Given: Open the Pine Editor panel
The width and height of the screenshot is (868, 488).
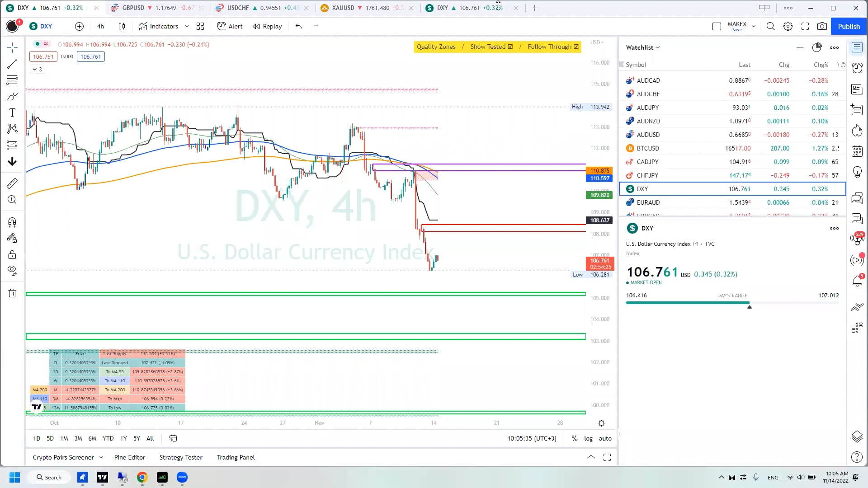Looking at the screenshot, I should click(129, 457).
